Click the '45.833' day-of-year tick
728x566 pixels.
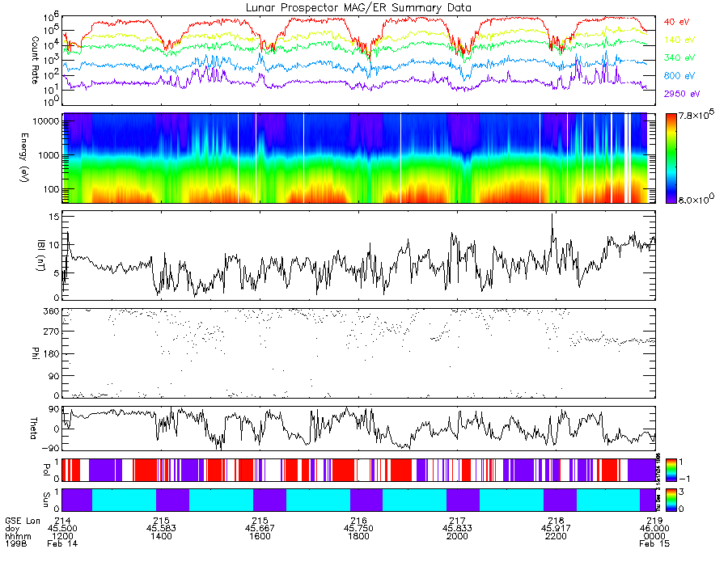pyautogui.click(x=457, y=529)
